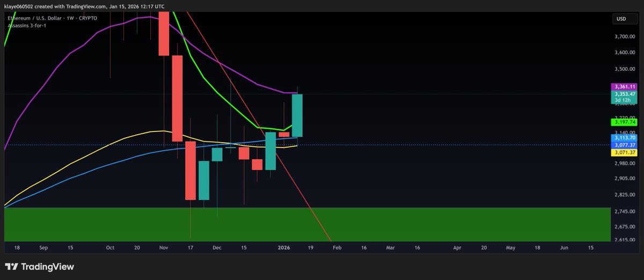Click the 3,500.00 price scale value
Screen dimensions: 644x280
point(625,69)
